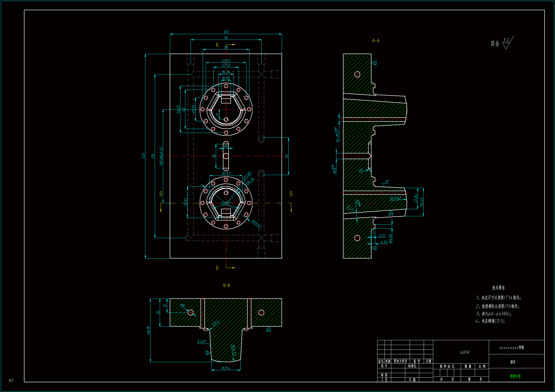The width and height of the screenshot is (555, 392).
Task: Select the 220 height dimension text
Action: click(x=143, y=156)
